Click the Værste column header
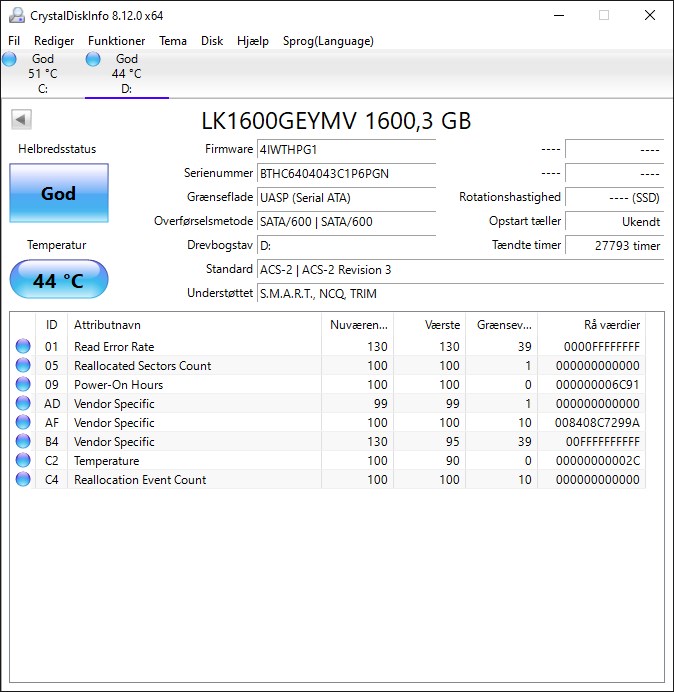The image size is (674, 692). tap(429, 325)
